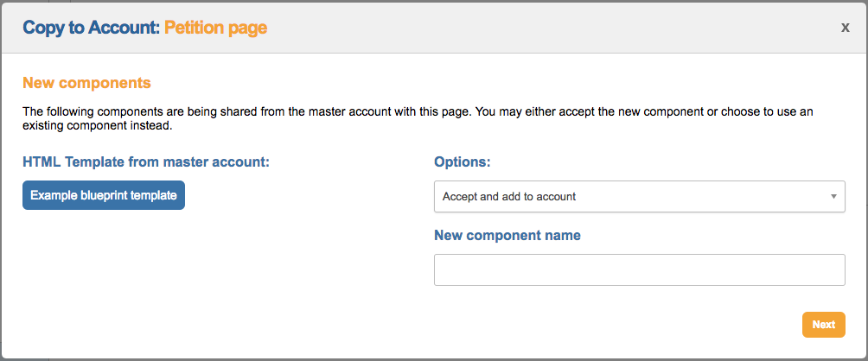The width and height of the screenshot is (868, 361).
Task: Click the 'New components' heading
Action: [86, 83]
